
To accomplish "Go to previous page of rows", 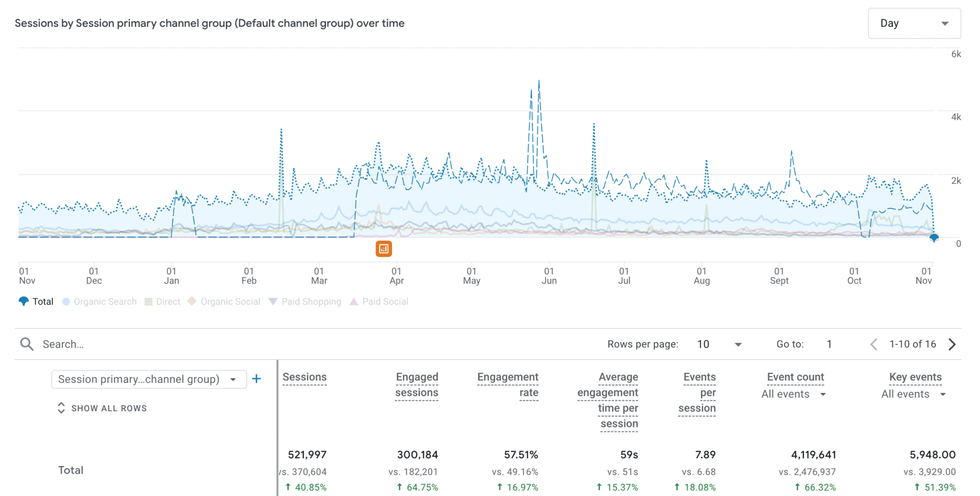I will (874, 344).
